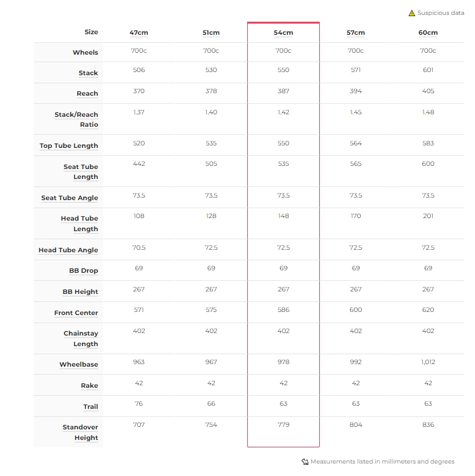The height and width of the screenshot is (476, 475).
Task: Select the 47cm size column header
Action: coord(139,33)
